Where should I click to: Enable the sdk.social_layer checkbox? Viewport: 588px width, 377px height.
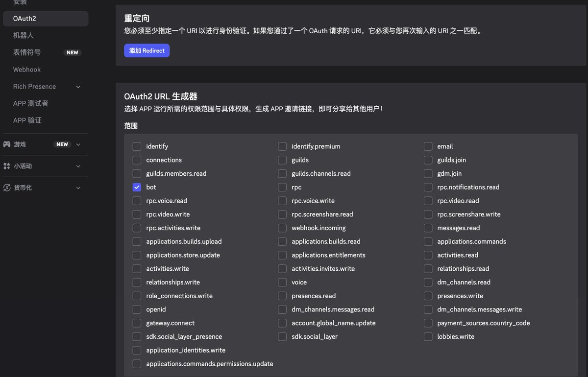point(282,336)
